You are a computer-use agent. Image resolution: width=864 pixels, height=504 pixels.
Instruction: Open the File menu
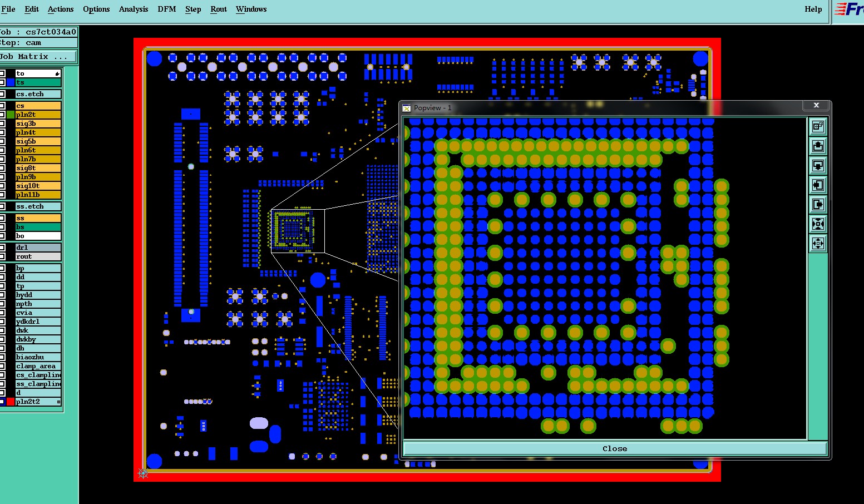[x=8, y=9]
